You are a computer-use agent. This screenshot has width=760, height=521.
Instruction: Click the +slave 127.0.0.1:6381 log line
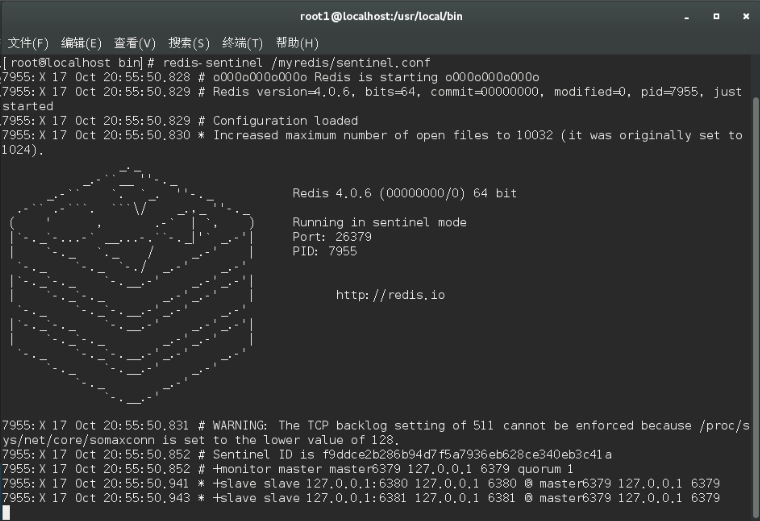coord(361,498)
